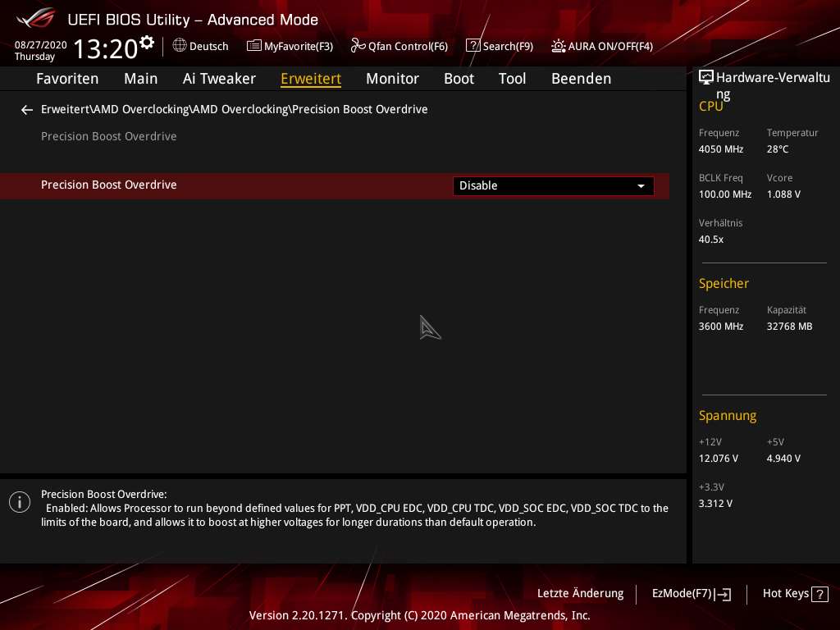This screenshot has height=630, width=840.
Task: Click the Search question mark icon
Action: tap(472, 46)
